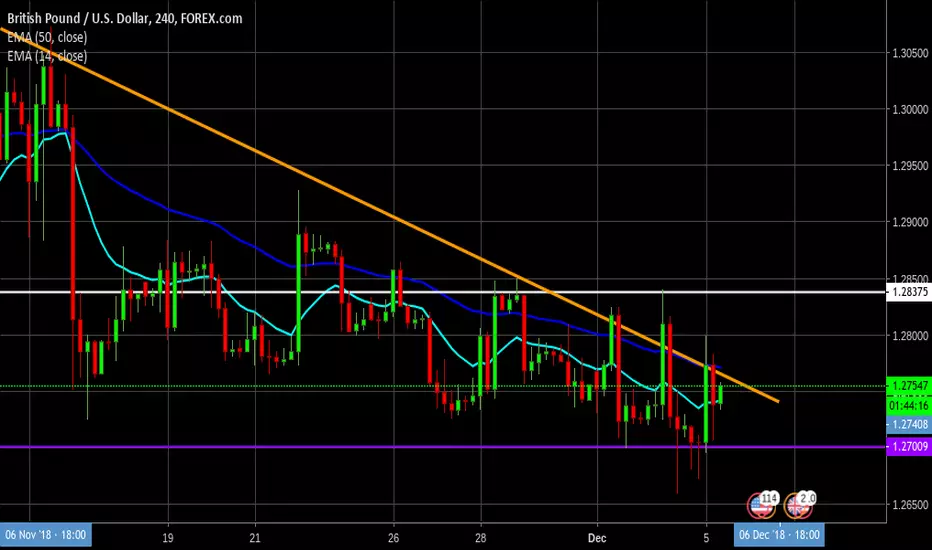Click the 06 Nov '18 18:00 date label
The image size is (932, 550).
(46, 535)
